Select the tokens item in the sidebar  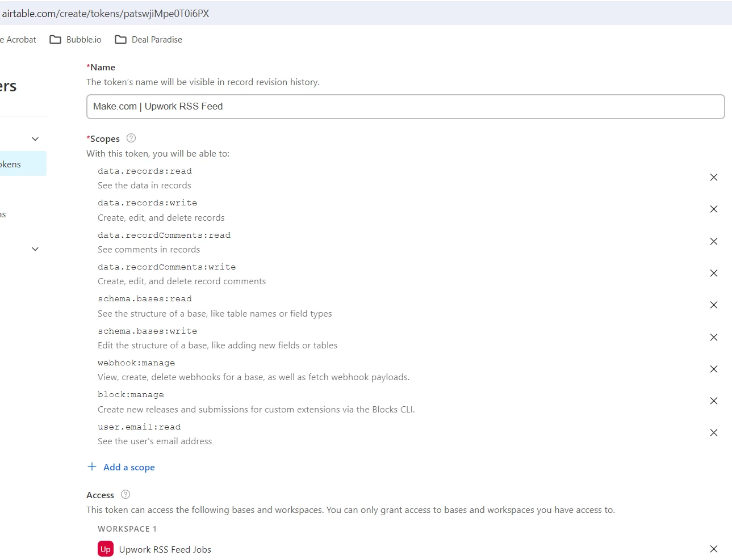pos(23,164)
